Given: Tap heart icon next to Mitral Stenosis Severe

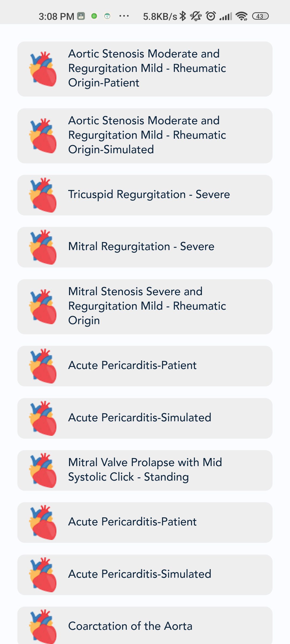Looking at the screenshot, I should pos(43,307).
